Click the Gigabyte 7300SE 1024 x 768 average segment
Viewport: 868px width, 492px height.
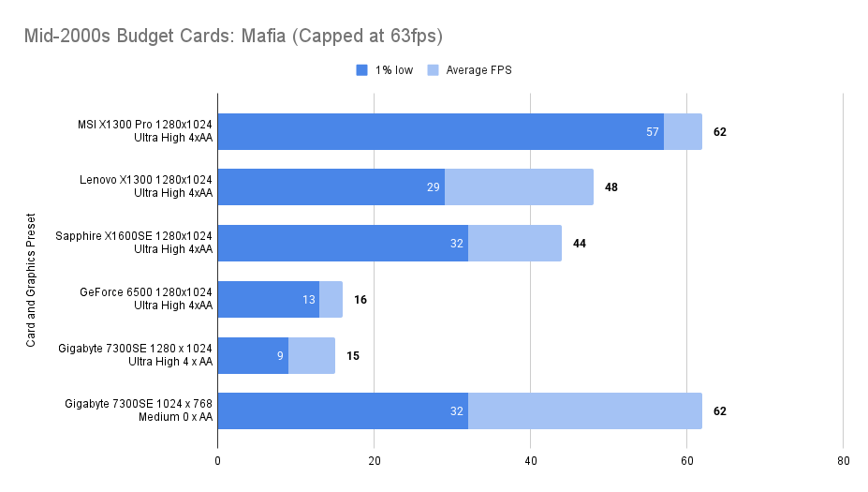pyautogui.click(x=585, y=410)
